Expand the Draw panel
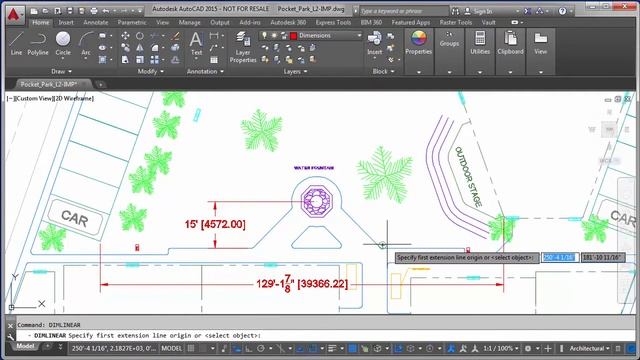The height and width of the screenshot is (360, 640). click(x=61, y=71)
